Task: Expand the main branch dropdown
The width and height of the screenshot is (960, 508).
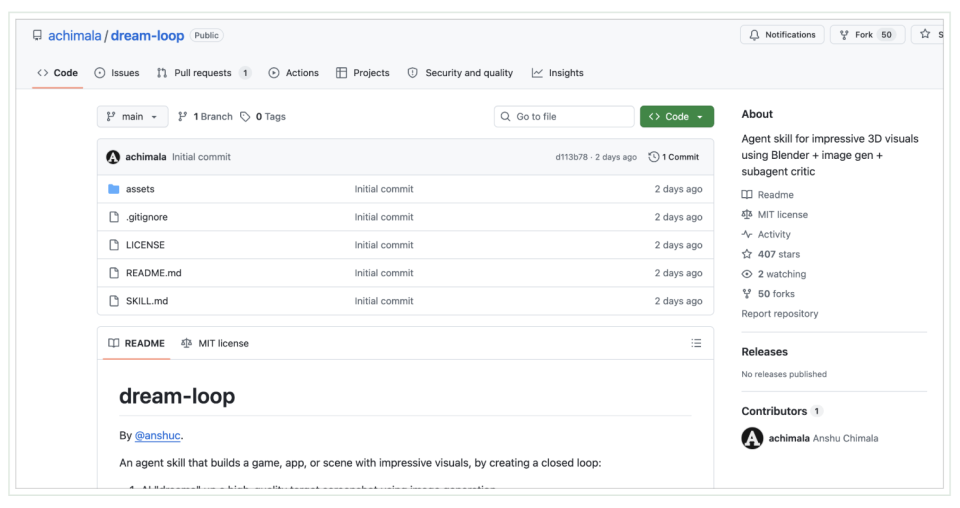Action: [x=132, y=116]
